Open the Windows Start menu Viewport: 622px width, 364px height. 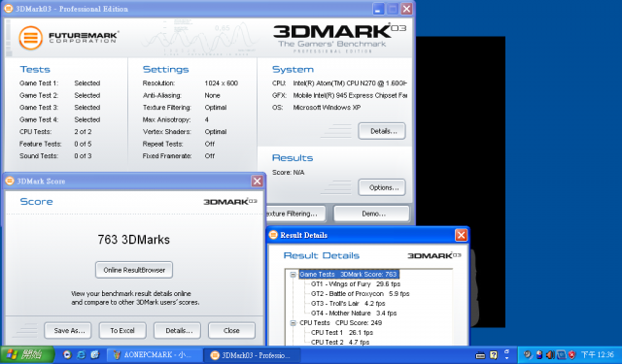[x=27, y=355]
